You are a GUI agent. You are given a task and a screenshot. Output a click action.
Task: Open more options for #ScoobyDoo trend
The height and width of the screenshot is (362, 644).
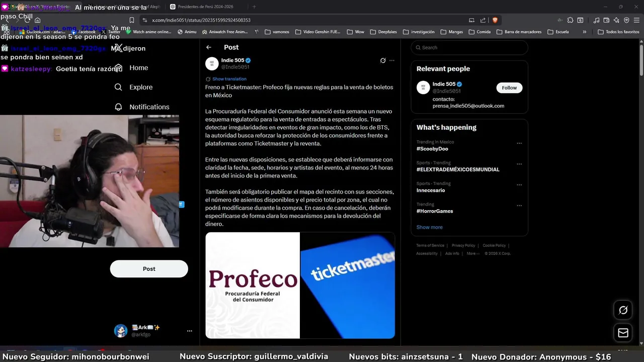(x=519, y=143)
